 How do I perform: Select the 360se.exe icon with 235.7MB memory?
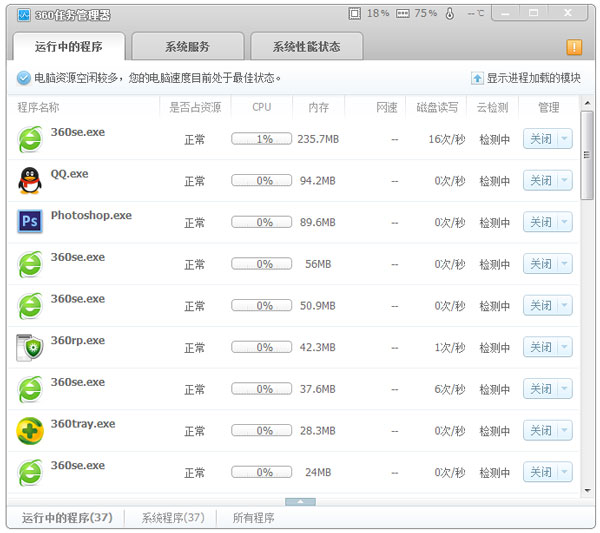[x=30, y=139]
